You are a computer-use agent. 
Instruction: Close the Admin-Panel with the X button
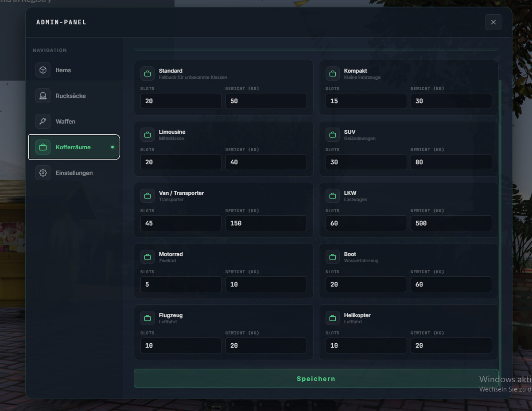point(493,22)
